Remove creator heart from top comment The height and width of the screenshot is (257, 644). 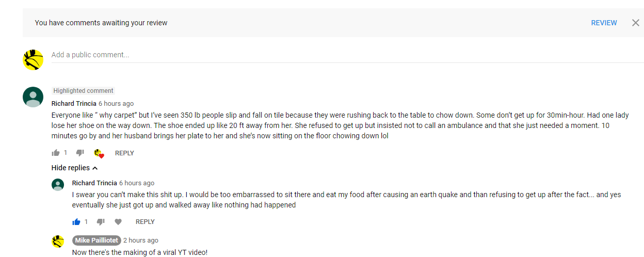(99, 153)
